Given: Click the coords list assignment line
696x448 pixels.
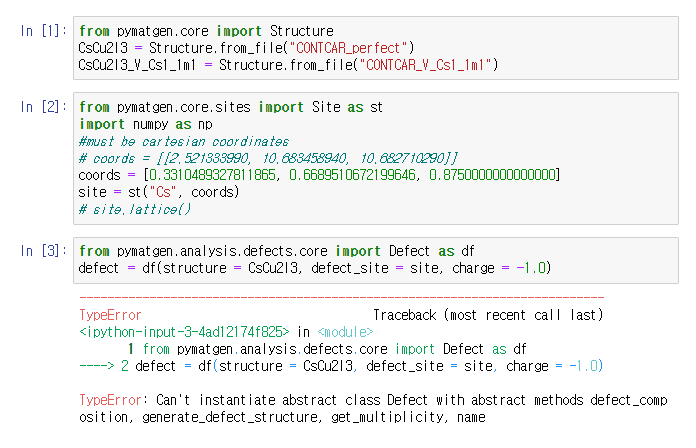Looking at the screenshot, I should click(319, 175).
